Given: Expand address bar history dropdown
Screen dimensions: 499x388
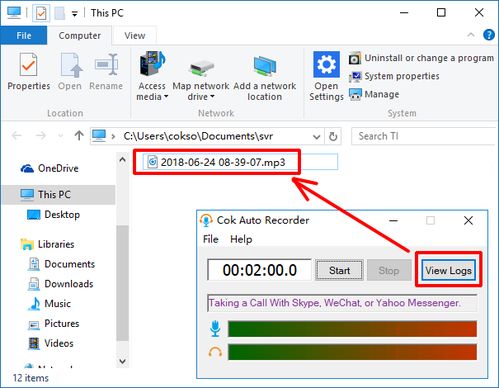Looking at the screenshot, I should 317,137.
